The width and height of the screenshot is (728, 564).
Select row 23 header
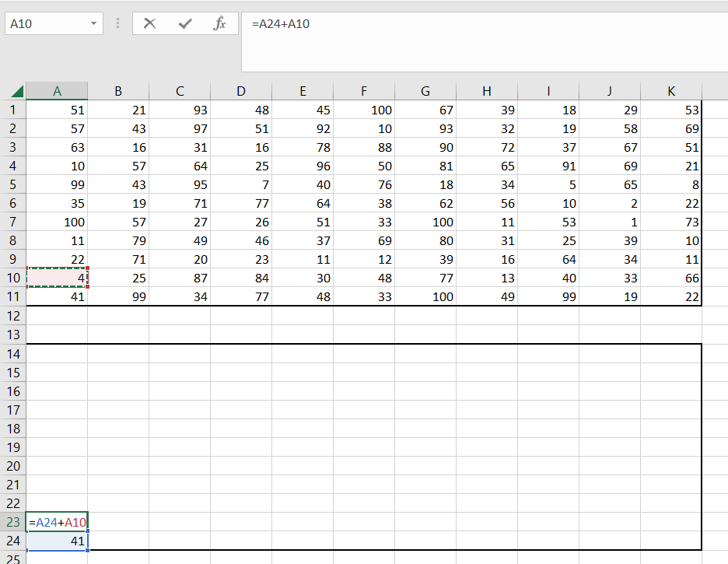12,522
